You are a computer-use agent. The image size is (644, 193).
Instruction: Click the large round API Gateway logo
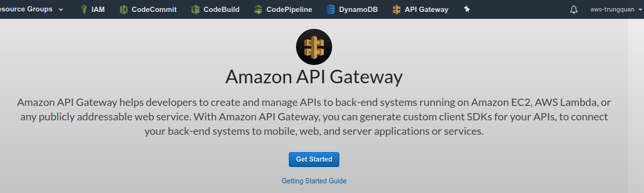[x=314, y=47]
